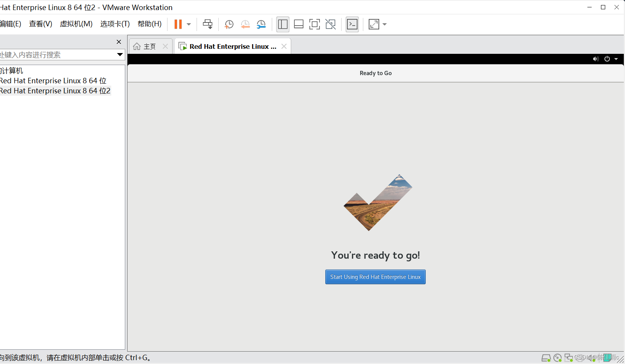Open the snapshot manager
The width and height of the screenshot is (625, 364).
261,24
